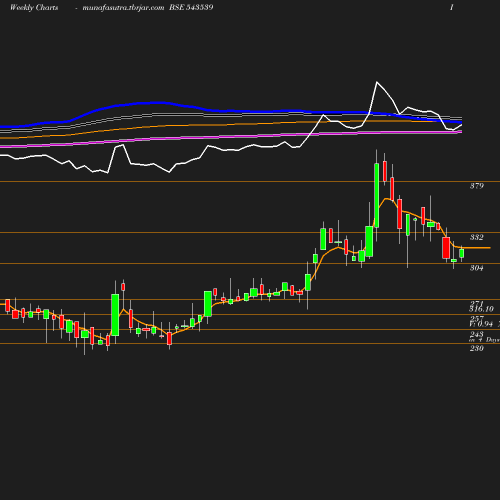500x500 pixels.
Task: Click the "V: 0.94" volume value
Action: (x=481, y=324)
